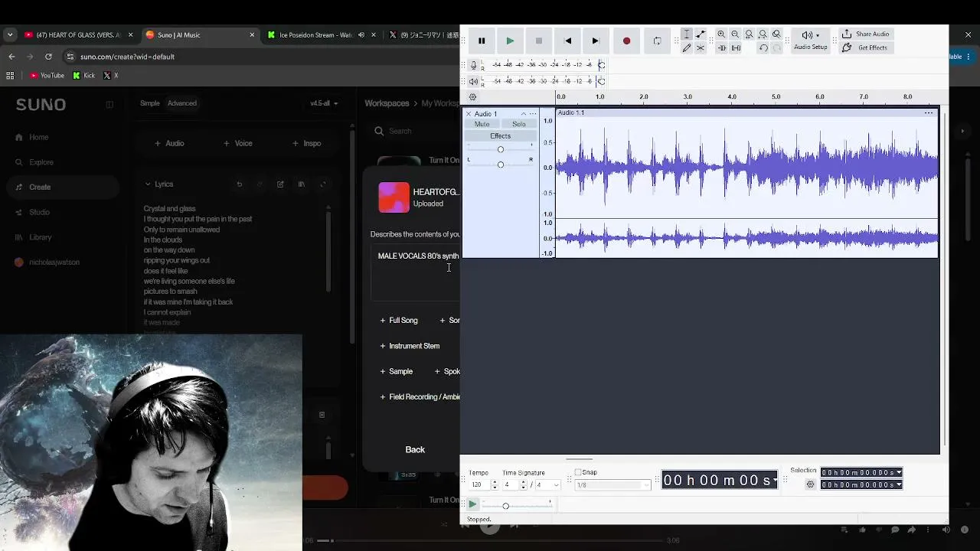Open the v4.5-all model dropdown
The height and width of the screenshot is (551, 980).
point(324,103)
